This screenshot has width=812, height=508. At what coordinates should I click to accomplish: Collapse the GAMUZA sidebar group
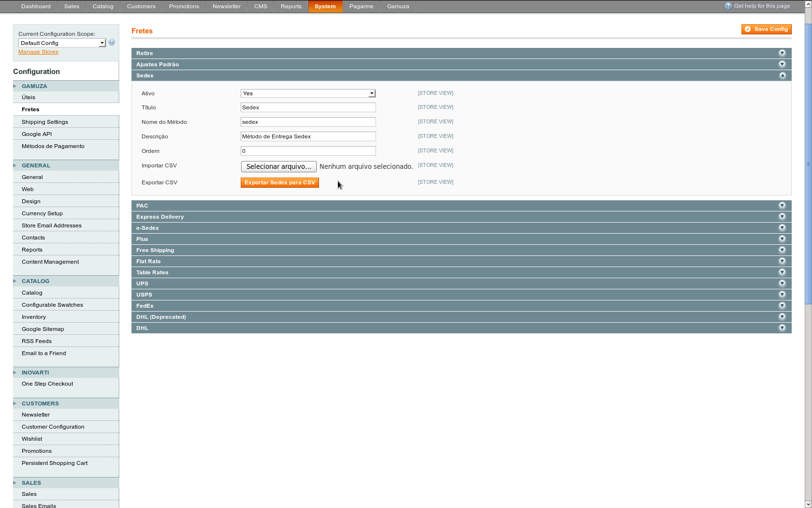tap(66, 86)
